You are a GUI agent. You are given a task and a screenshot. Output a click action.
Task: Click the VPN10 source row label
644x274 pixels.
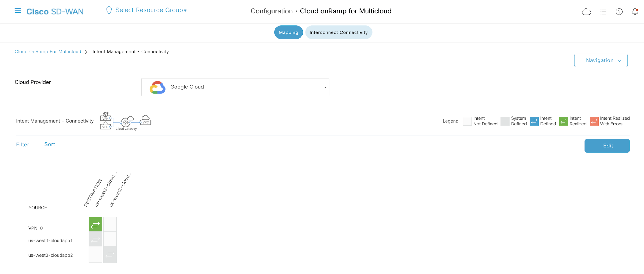[36, 228]
